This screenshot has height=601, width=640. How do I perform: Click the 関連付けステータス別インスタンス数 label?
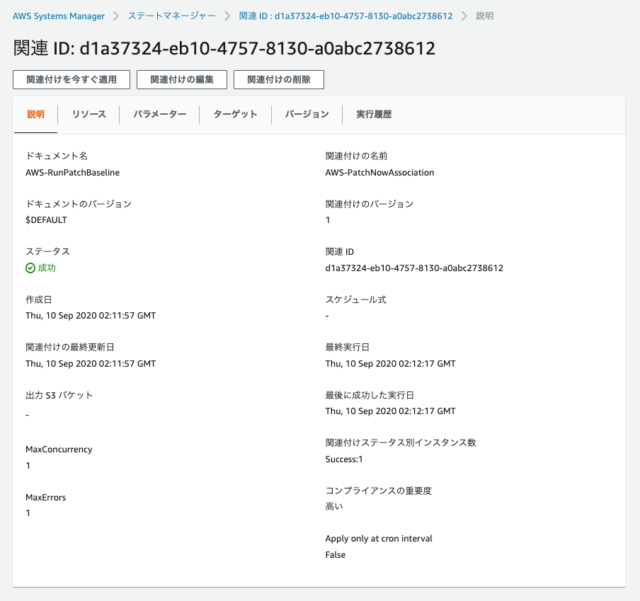coord(401,443)
